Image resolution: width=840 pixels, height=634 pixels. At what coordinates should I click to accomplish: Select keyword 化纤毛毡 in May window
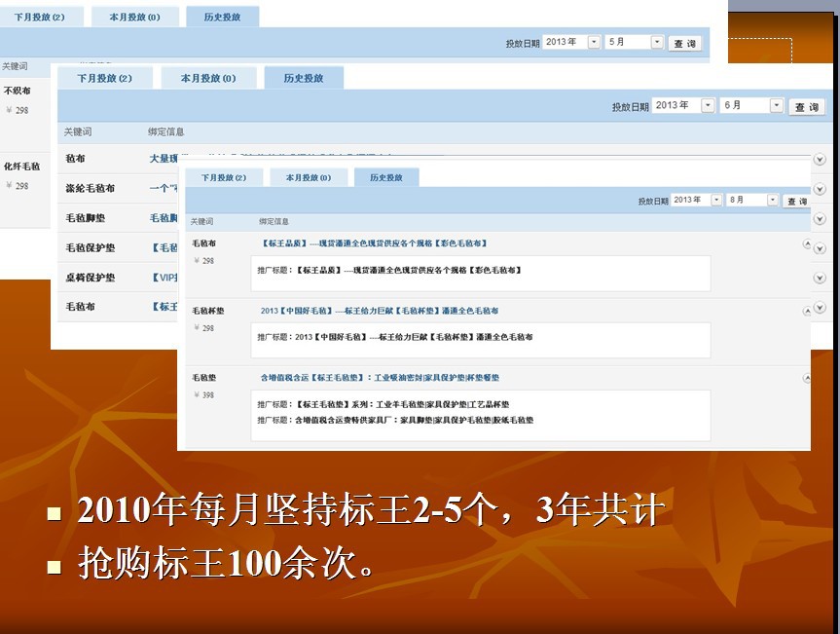pyautogui.click(x=22, y=167)
